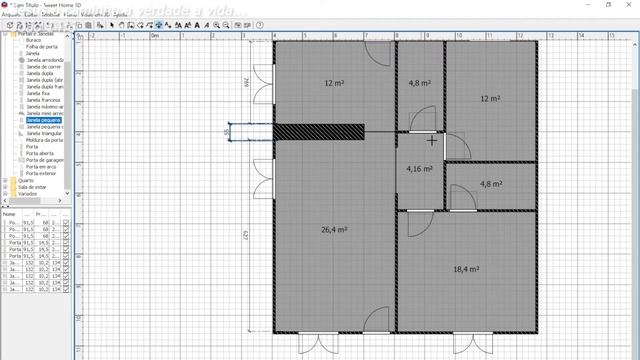Expand the Variados category

pyautogui.click(x=6, y=193)
